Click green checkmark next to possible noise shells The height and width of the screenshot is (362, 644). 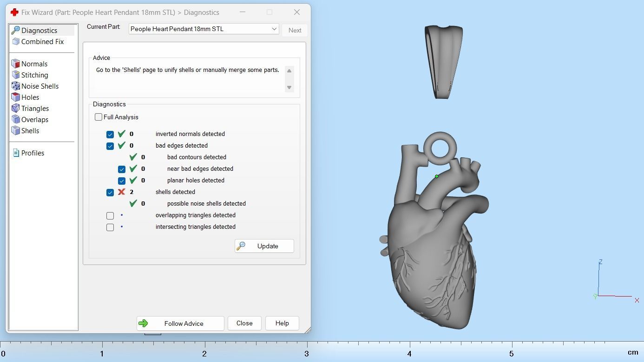(x=133, y=203)
